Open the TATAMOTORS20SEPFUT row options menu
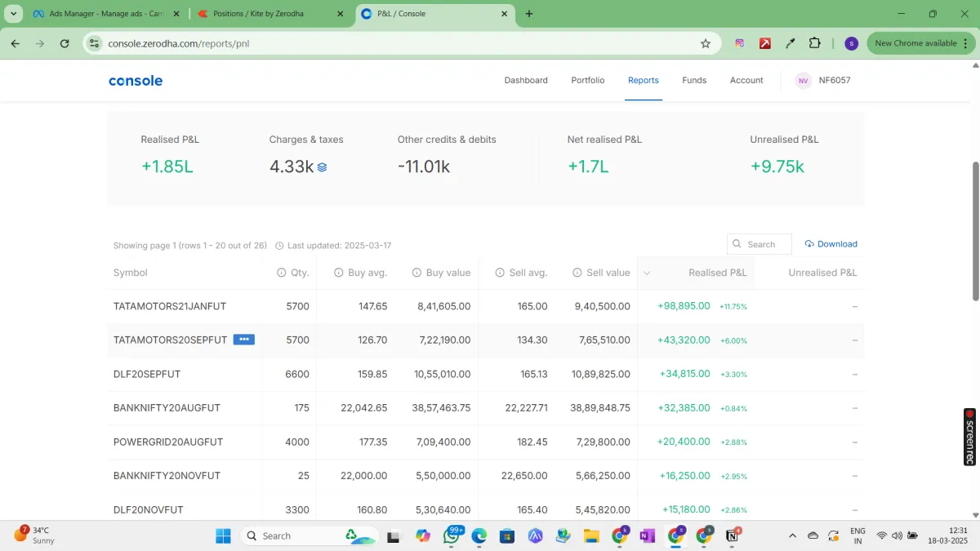Image resolution: width=980 pixels, height=551 pixels. 243,340
